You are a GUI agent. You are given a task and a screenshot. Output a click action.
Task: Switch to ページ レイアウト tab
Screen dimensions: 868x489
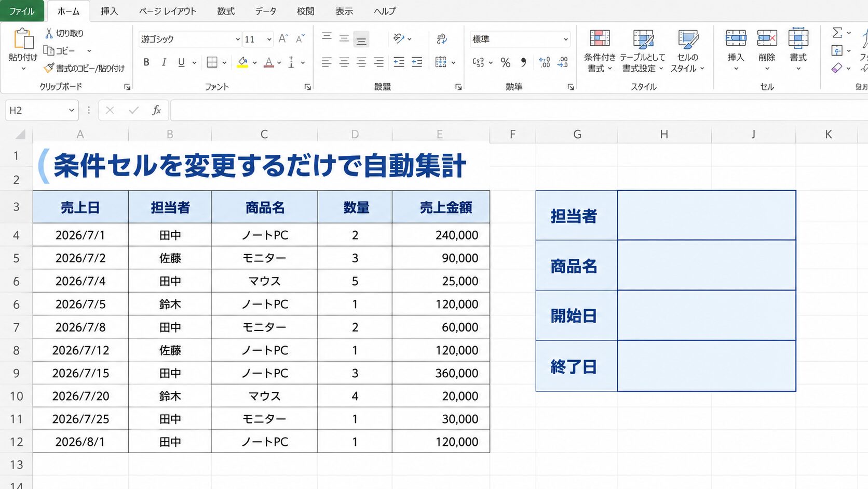coord(168,11)
